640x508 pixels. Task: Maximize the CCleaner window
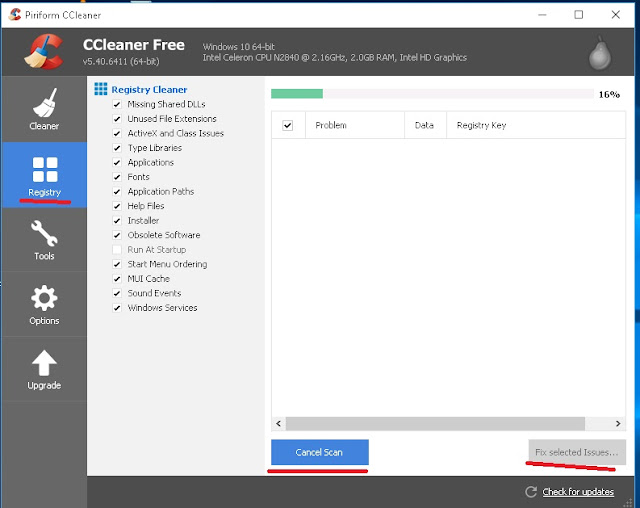click(578, 15)
